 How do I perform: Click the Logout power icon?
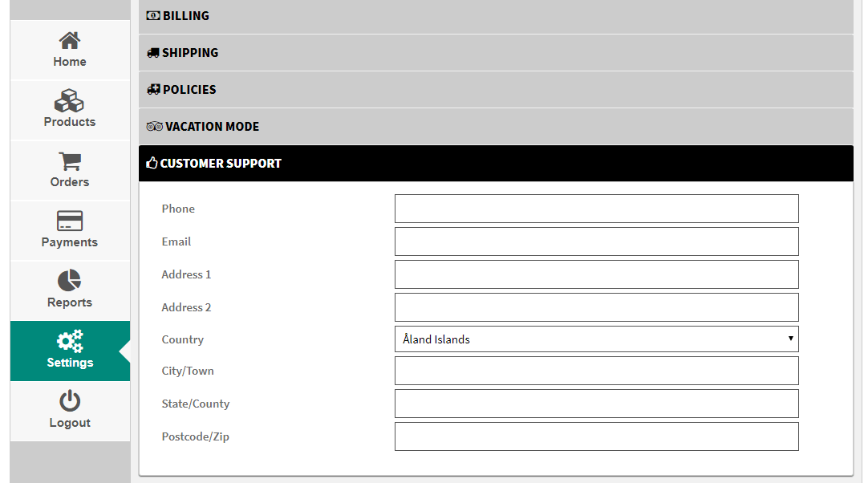pos(70,401)
